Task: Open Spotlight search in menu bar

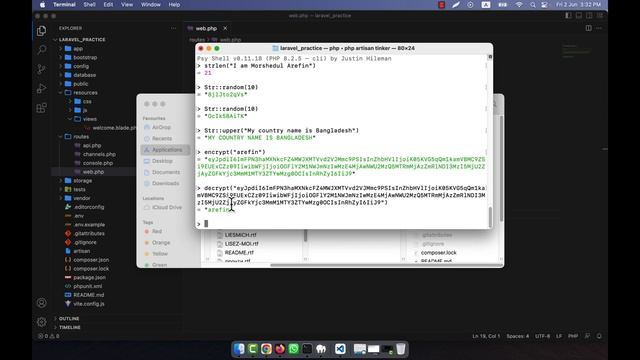Action: tap(533, 4)
